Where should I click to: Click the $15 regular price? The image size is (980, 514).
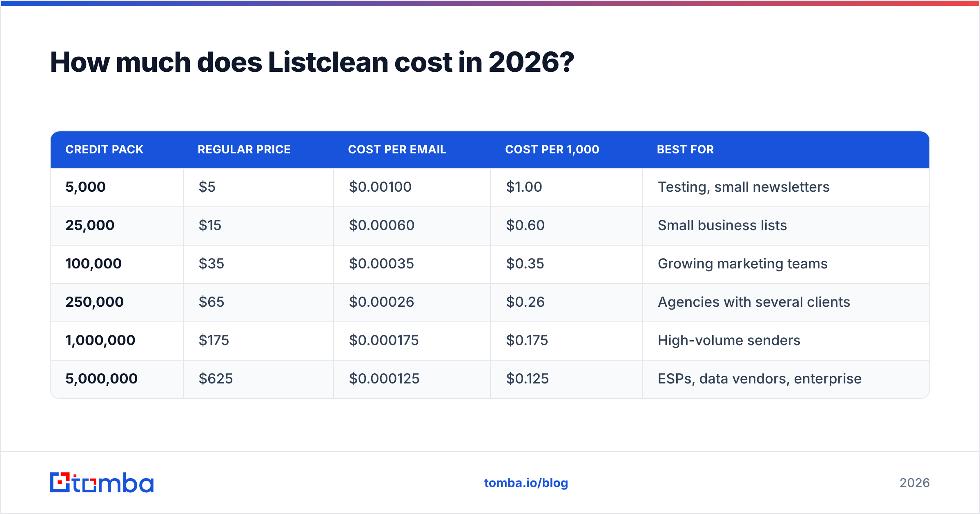tap(210, 225)
